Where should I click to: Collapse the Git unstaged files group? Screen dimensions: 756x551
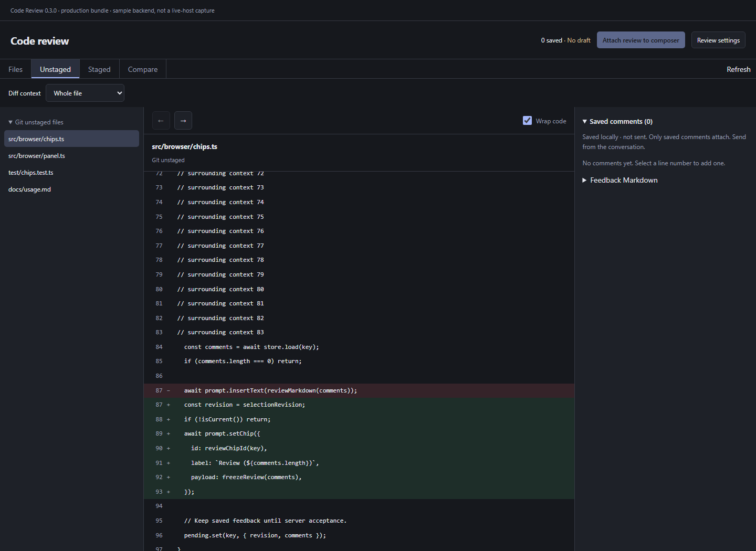[x=36, y=122]
